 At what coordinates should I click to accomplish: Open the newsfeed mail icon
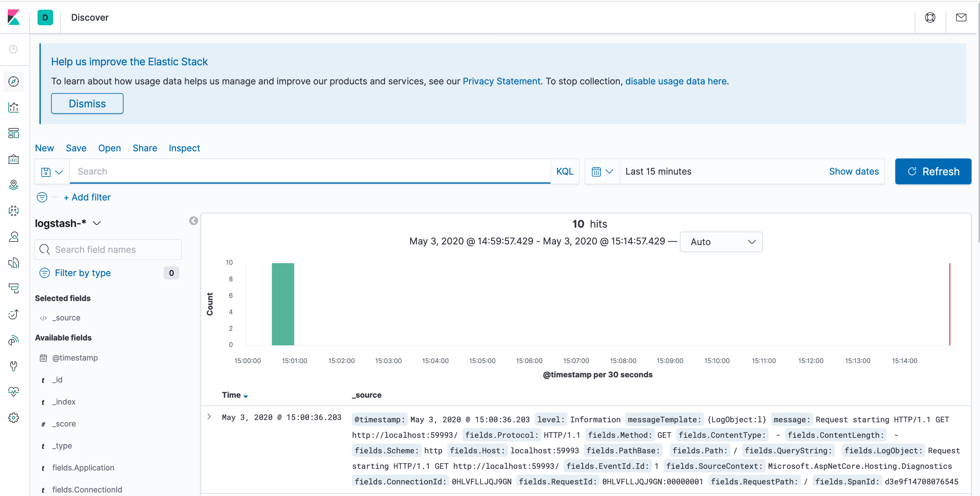pos(961,17)
